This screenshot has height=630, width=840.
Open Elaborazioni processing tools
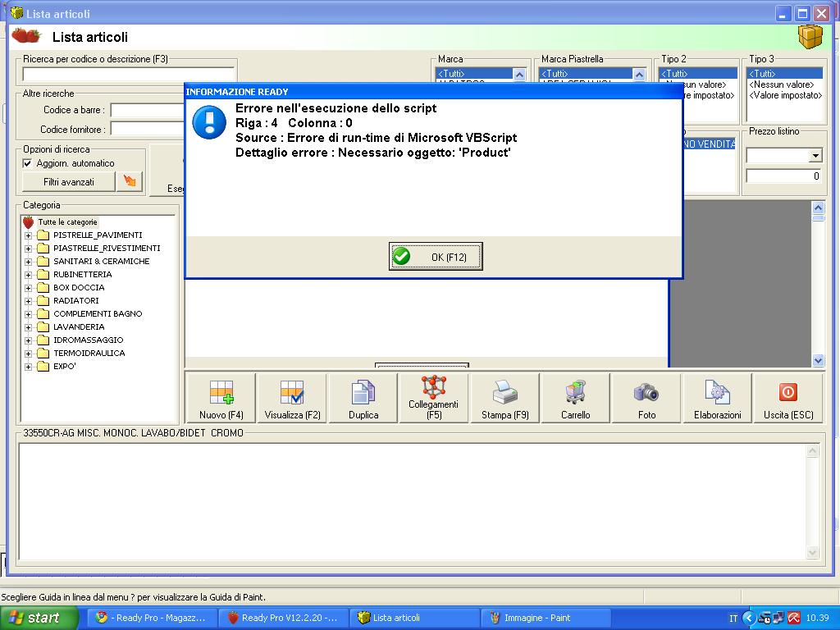[x=717, y=398]
